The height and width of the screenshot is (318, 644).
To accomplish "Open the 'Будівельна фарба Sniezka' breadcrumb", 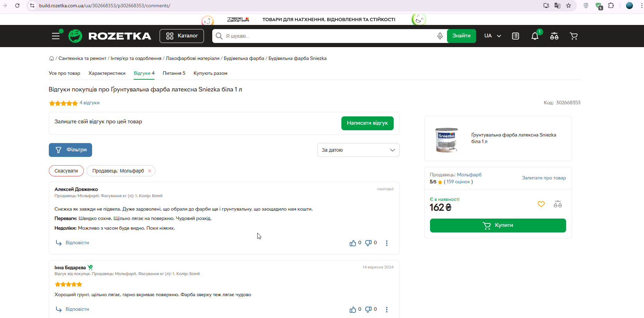I will (x=297, y=58).
